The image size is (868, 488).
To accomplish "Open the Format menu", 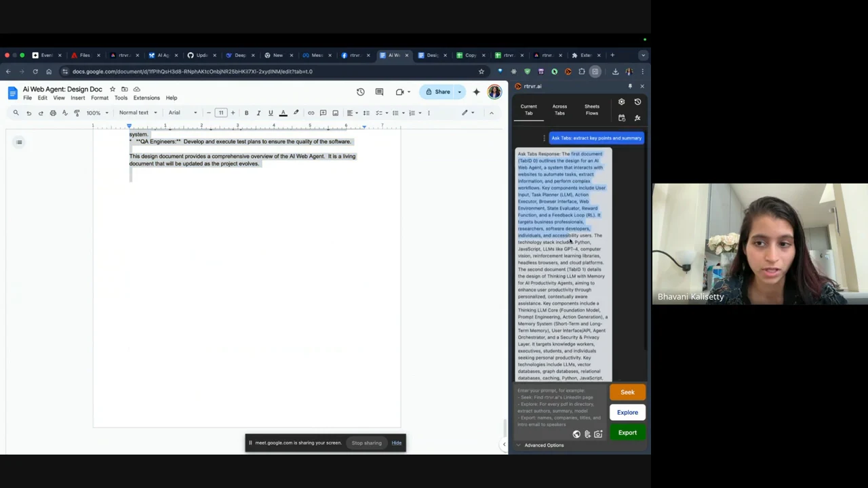I will [x=100, y=98].
